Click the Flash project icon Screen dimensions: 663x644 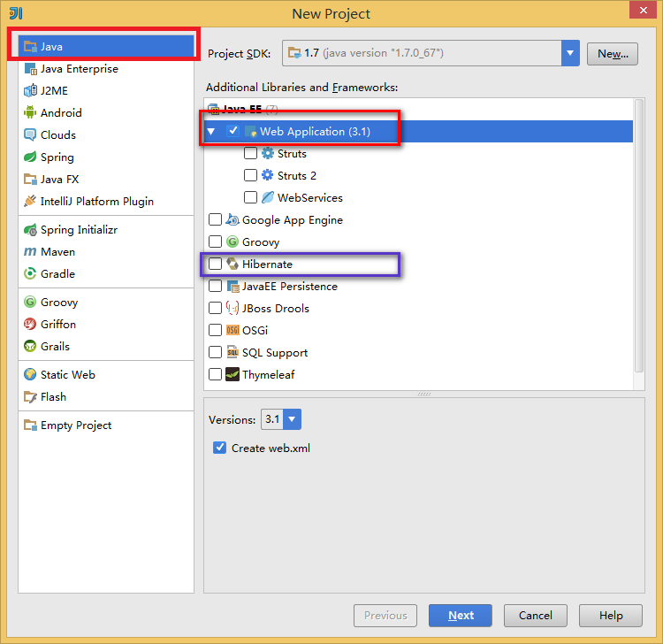pos(30,397)
